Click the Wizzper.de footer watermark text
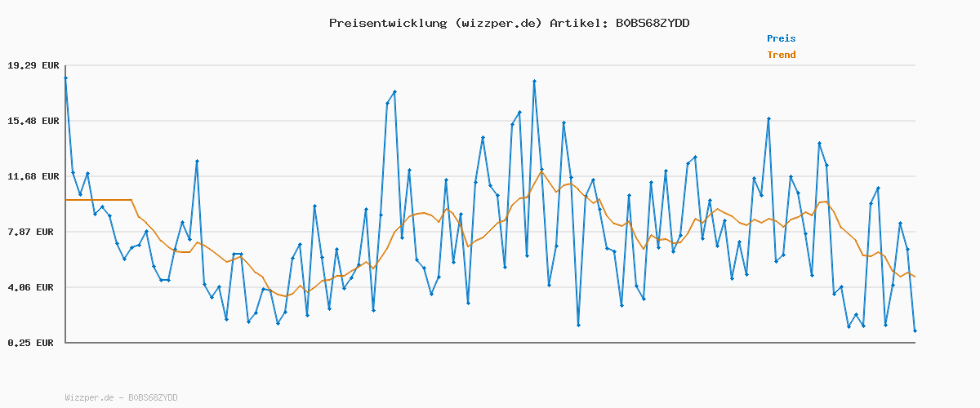 (x=121, y=397)
